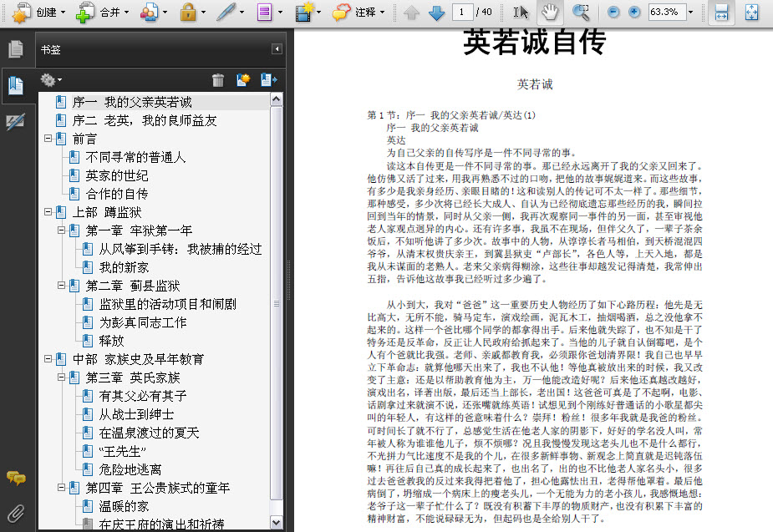Collapse the bookmarks panel with arrow button

[277, 49]
